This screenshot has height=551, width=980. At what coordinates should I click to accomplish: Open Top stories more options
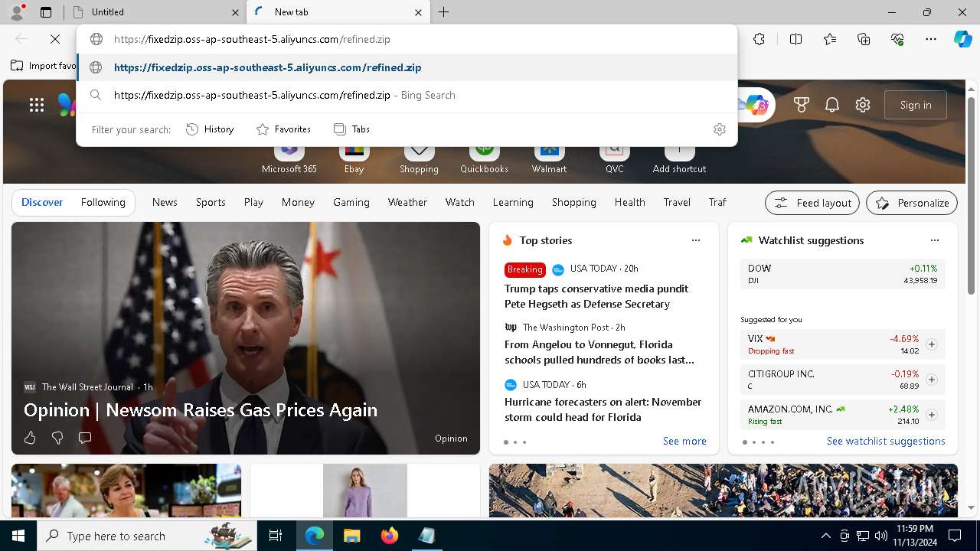(696, 240)
